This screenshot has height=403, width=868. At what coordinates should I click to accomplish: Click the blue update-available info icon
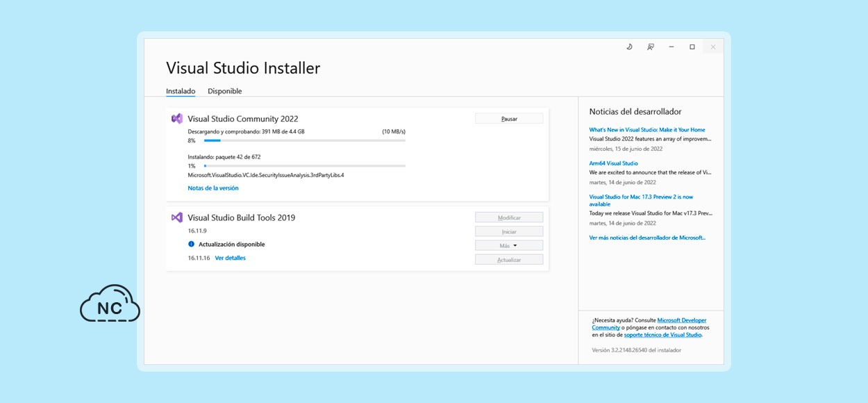click(191, 244)
